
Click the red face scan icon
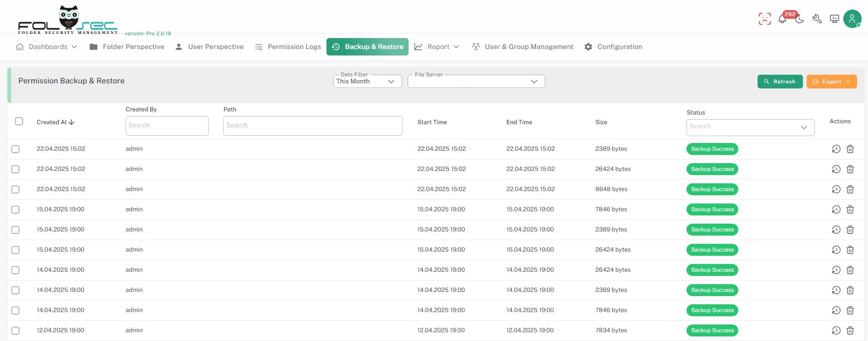click(764, 19)
